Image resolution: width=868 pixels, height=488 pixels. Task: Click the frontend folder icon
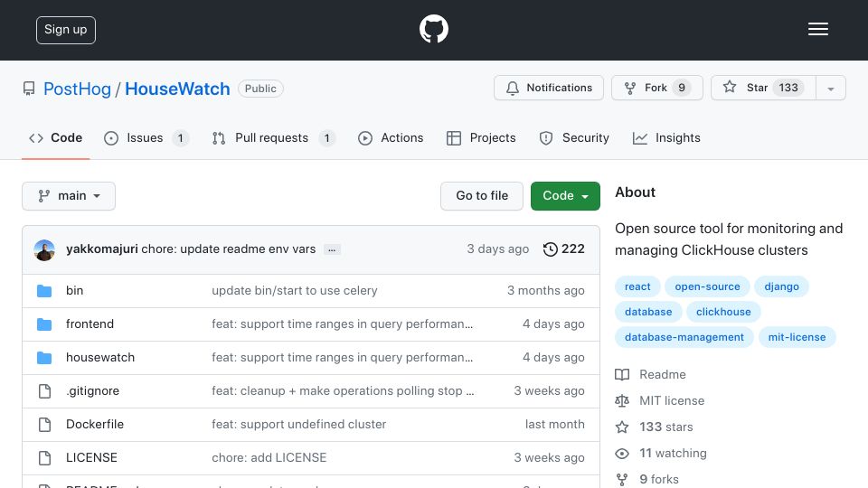tap(44, 324)
